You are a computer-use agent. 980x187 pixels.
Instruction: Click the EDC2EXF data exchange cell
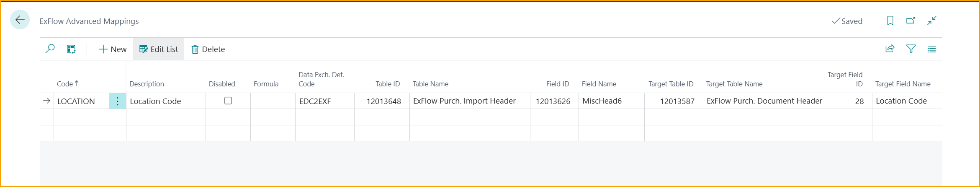(x=315, y=101)
